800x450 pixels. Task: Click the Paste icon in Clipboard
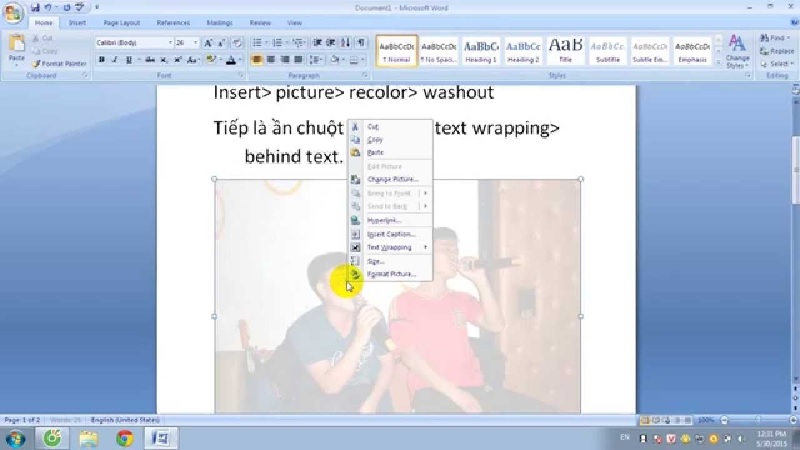click(16, 46)
